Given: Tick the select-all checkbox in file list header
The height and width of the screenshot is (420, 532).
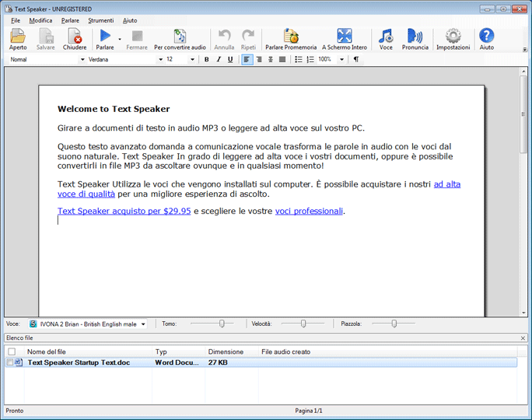Looking at the screenshot, I should (x=11, y=352).
